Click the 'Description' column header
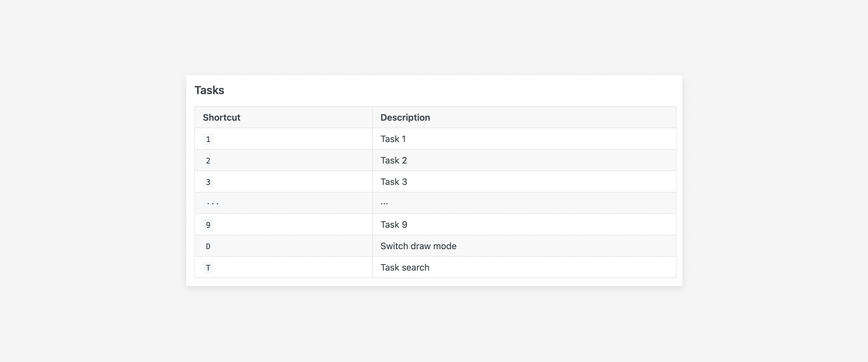The image size is (868, 362). tap(524, 117)
